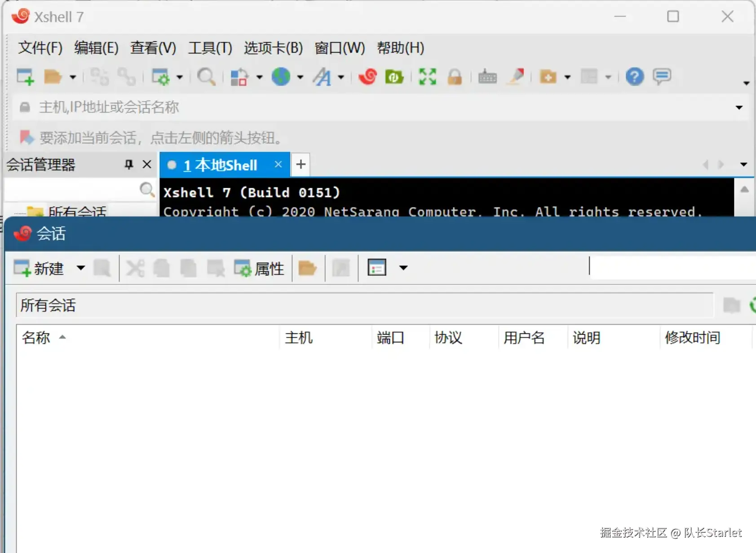Close the 本地Shell tab
Screen dimensions: 756x553
[x=279, y=164]
